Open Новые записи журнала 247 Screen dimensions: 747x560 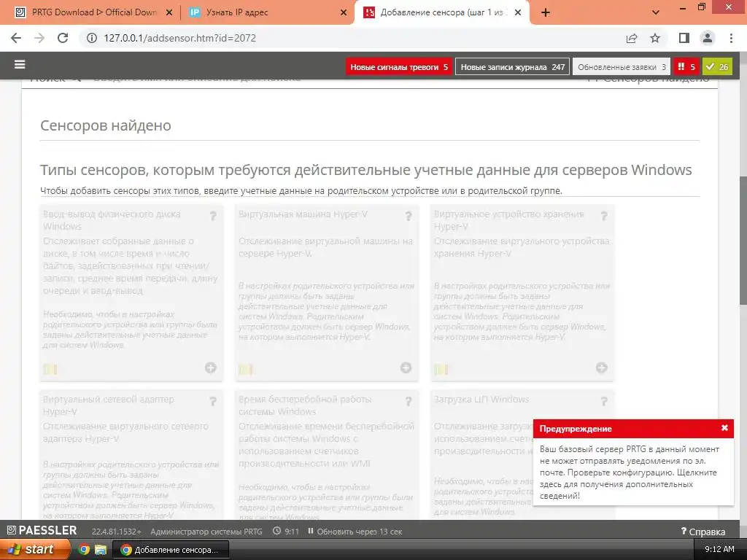tap(512, 66)
